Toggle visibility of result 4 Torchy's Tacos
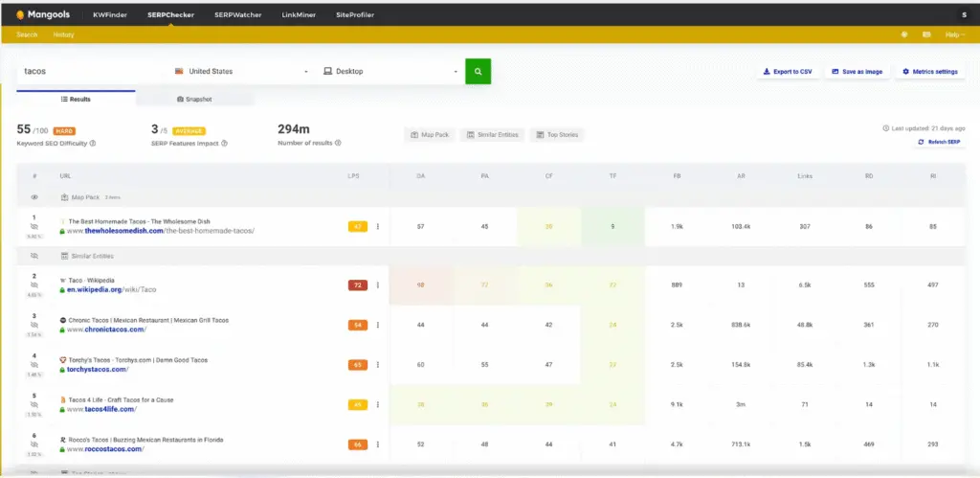This screenshot has height=478, width=980. pyautogui.click(x=34, y=365)
